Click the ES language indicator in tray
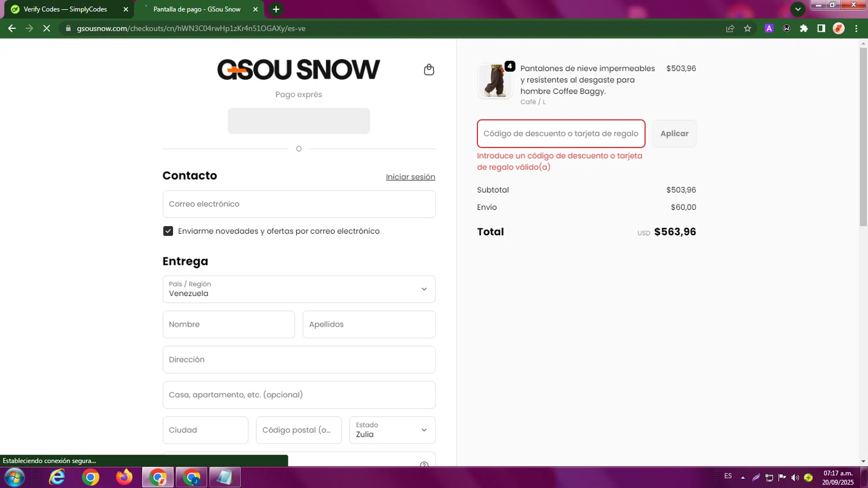Viewport: 868px width, 488px height. 728,476
